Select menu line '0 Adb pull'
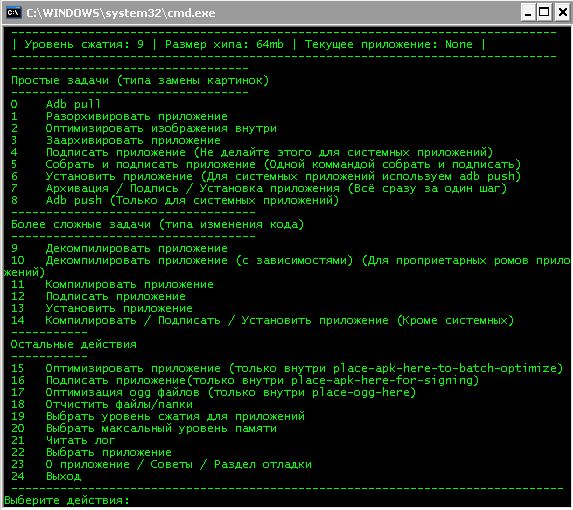The width and height of the screenshot is (573, 510). point(56,104)
